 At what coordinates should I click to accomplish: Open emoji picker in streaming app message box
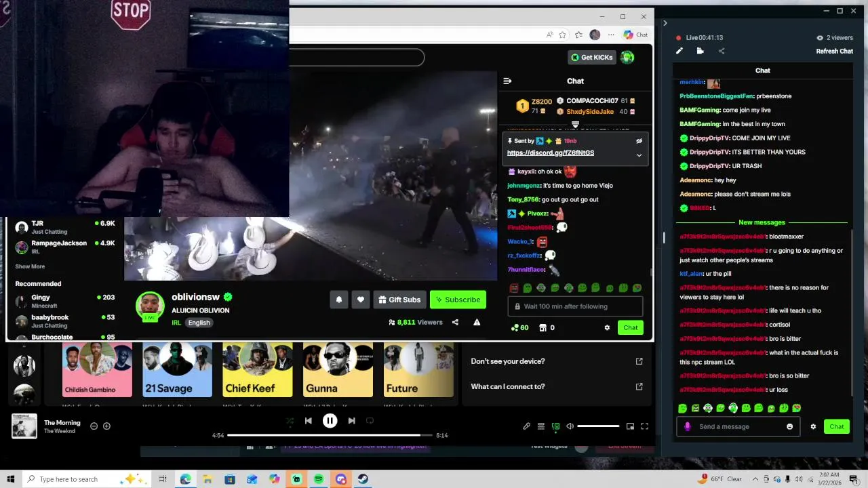[789, 426]
